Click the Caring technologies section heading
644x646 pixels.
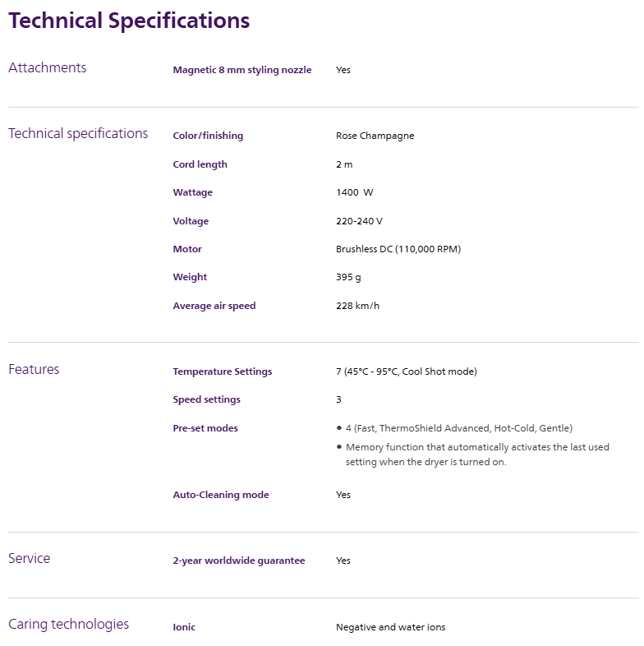(68, 624)
